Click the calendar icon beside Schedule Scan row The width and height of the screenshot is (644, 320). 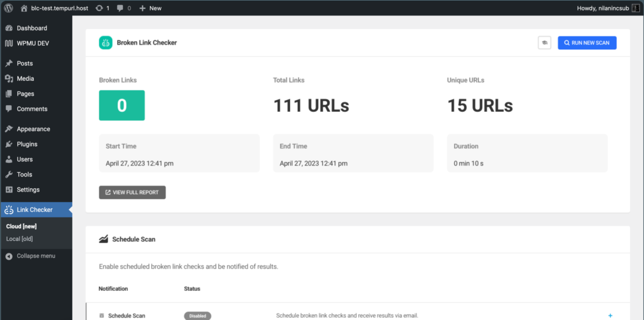pos(102,316)
